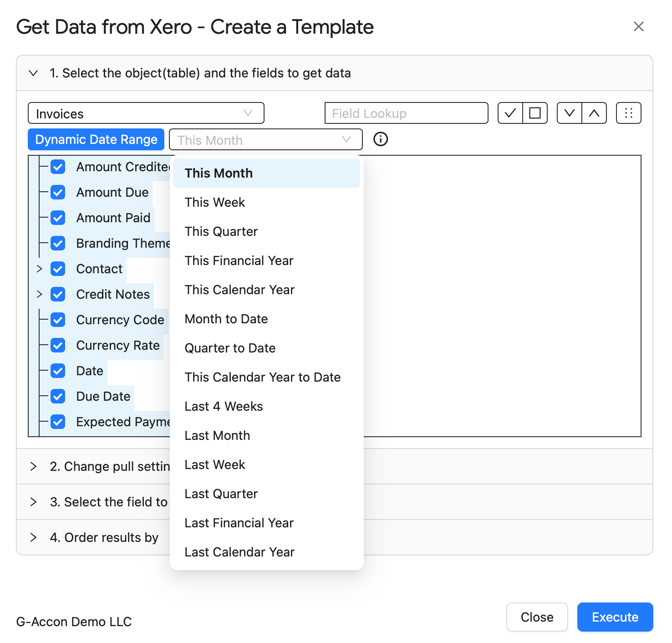Select This Calendar Year option
The width and height of the screenshot is (672, 643).
pyautogui.click(x=267, y=290)
